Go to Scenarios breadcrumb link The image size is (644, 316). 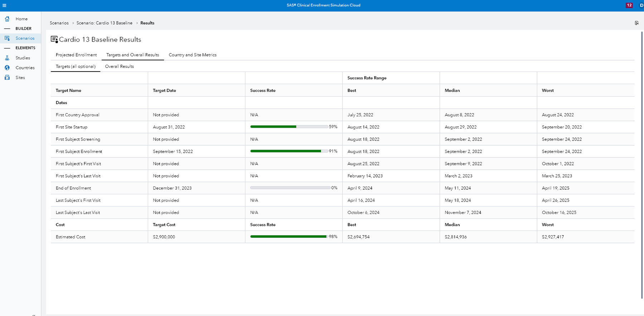pyautogui.click(x=59, y=23)
